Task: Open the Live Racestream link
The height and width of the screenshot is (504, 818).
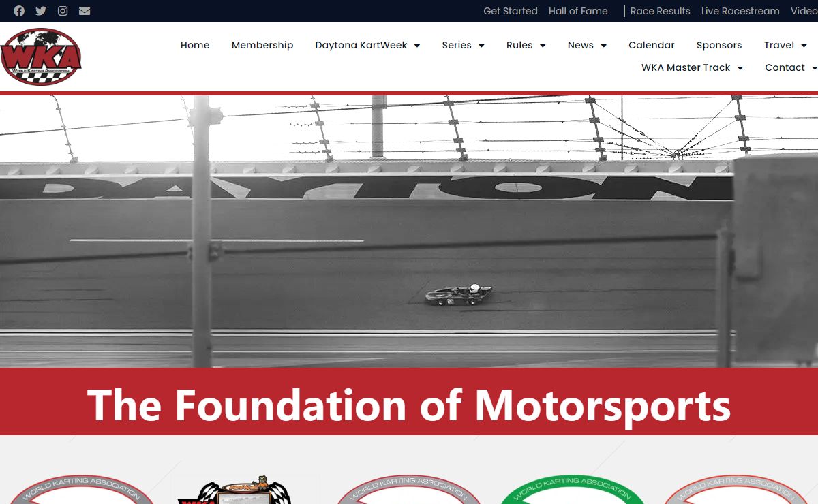Action: click(740, 11)
